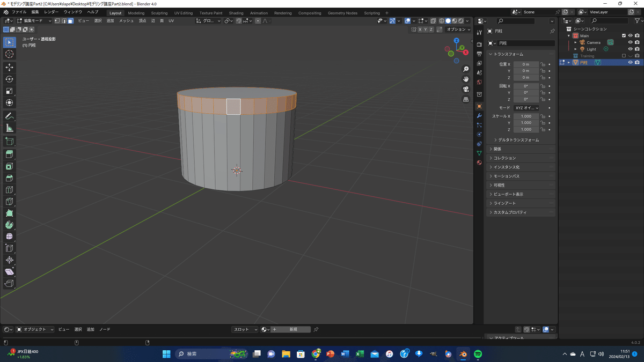The width and height of the screenshot is (644, 362).
Task: Toggle the camera view icon in the viewport
Action: click(x=466, y=90)
